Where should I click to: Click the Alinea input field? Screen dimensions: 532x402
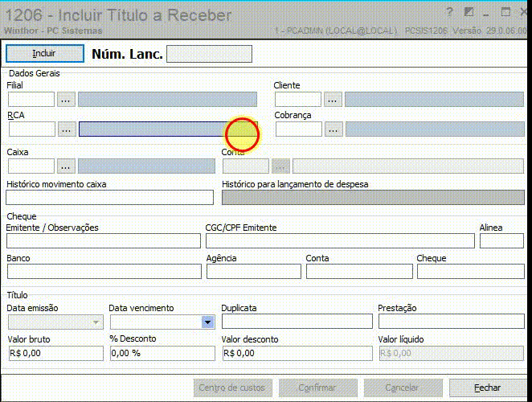[x=501, y=240]
